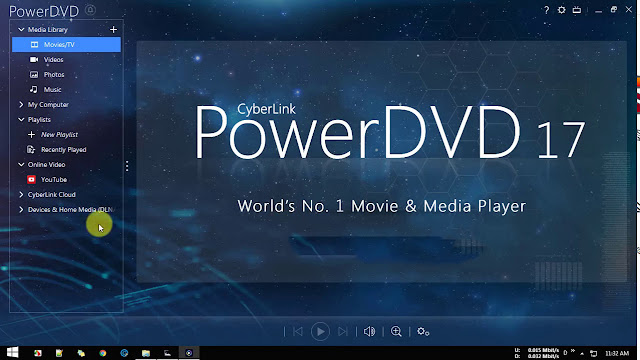This screenshot has width=640, height=360.
Task: Expand the CyberLink Cloud section
Action: pos(21,195)
